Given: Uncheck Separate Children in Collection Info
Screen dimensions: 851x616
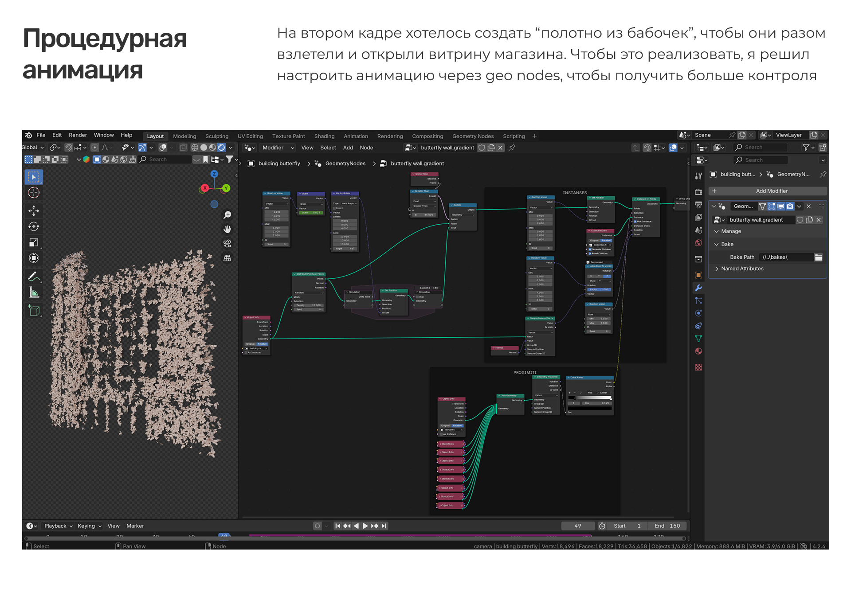Looking at the screenshot, I should coord(590,249).
